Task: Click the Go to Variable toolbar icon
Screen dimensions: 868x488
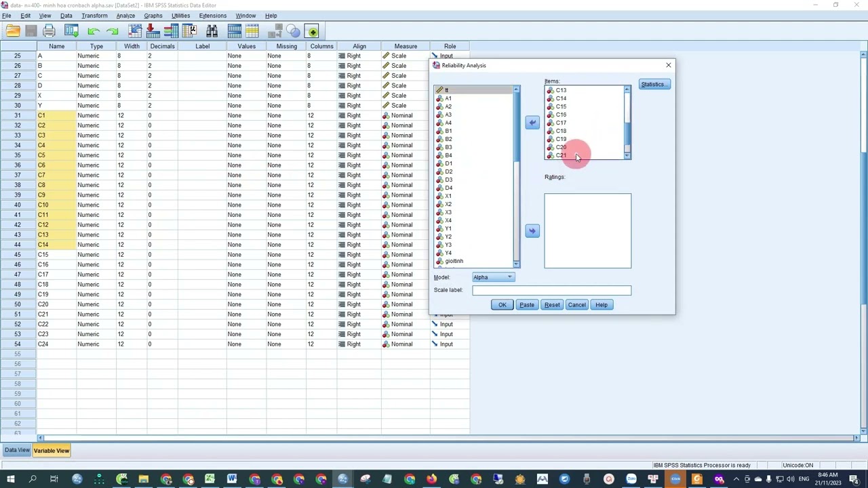Action: tap(153, 31)
